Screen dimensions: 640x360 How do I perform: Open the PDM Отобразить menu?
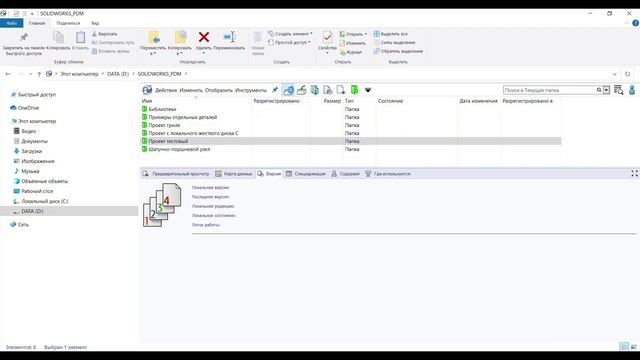(219, 90)
